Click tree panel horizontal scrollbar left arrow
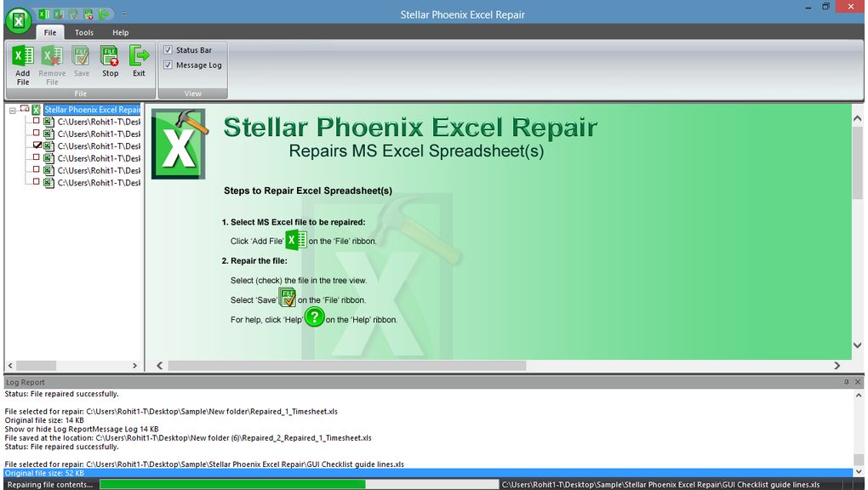 pyautogui.click(x=10, y=366)
